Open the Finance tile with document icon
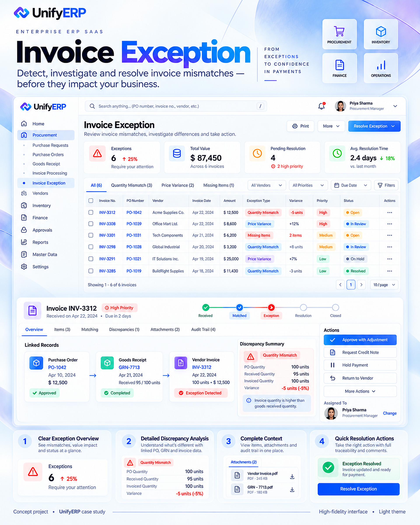 tap(339, 68)
